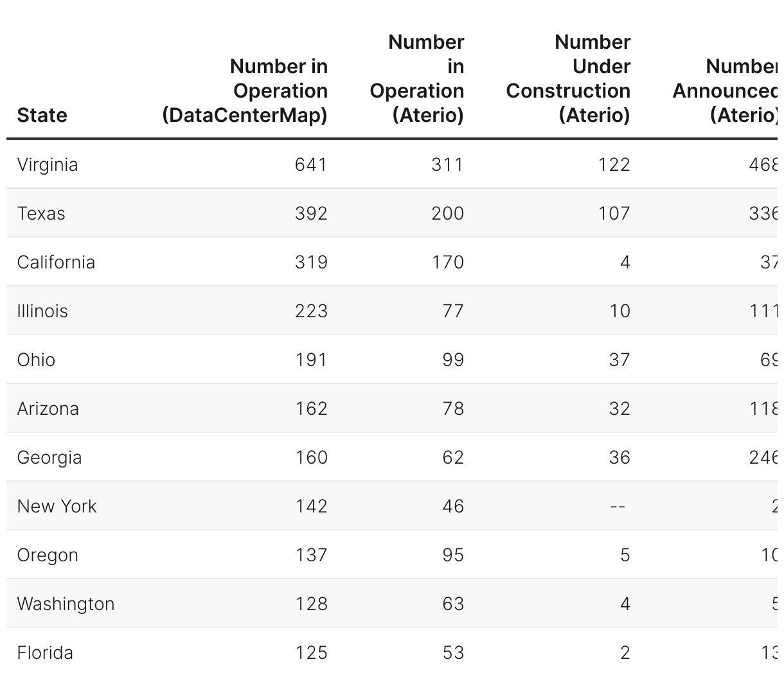Viewport: 784px width, 682px height.
Task: Click the Washington row label
Action: tap(66, 604)
